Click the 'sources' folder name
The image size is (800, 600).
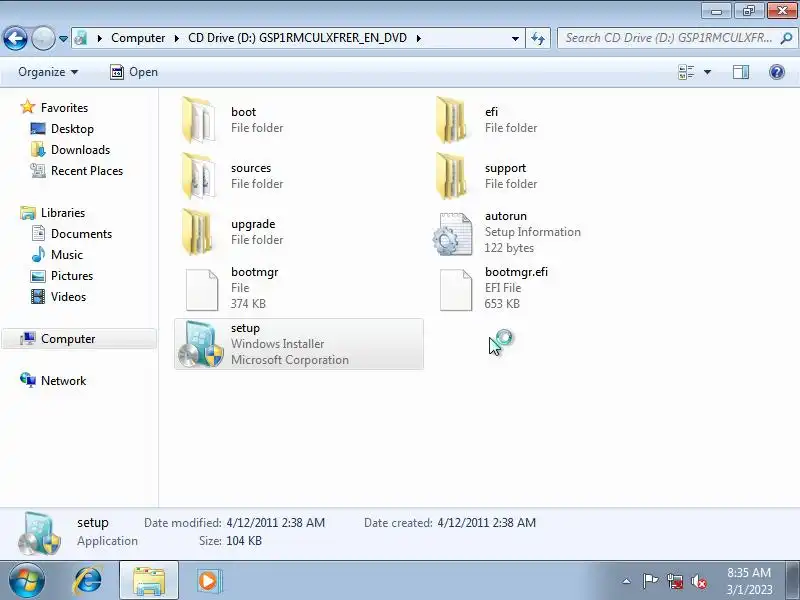point(251,168)
